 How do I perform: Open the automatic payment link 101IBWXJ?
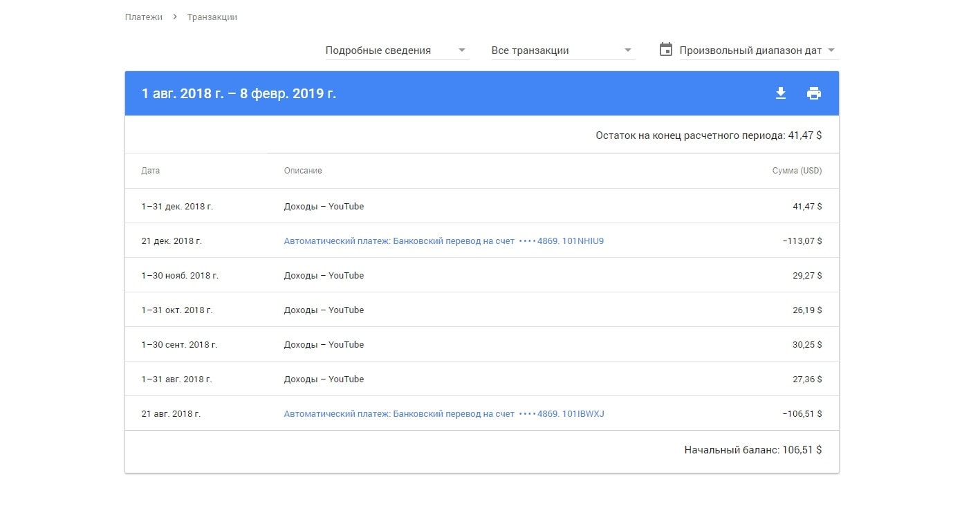443,414
